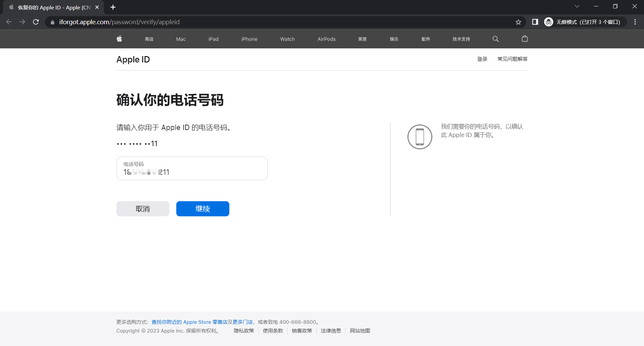Open 娱乐 menu item

(x=394, y=39)
